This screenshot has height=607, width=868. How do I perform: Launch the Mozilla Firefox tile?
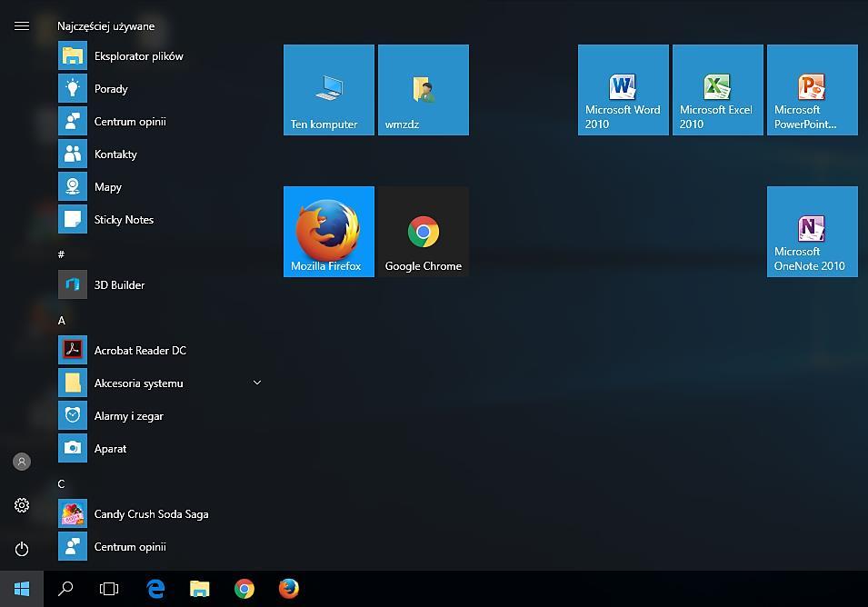tap(329, 232)
